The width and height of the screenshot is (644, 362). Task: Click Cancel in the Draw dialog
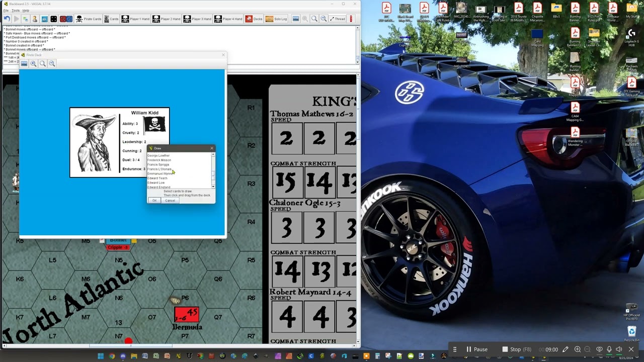click(x=170, y=201)
